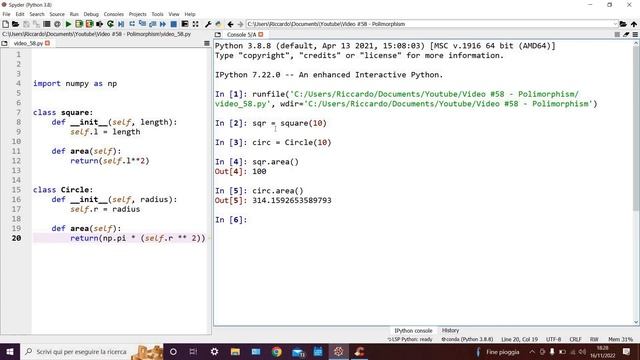The image size is (640, 360).
Task: Browse for a working directory folder icon
Action: tap(623, 24)
